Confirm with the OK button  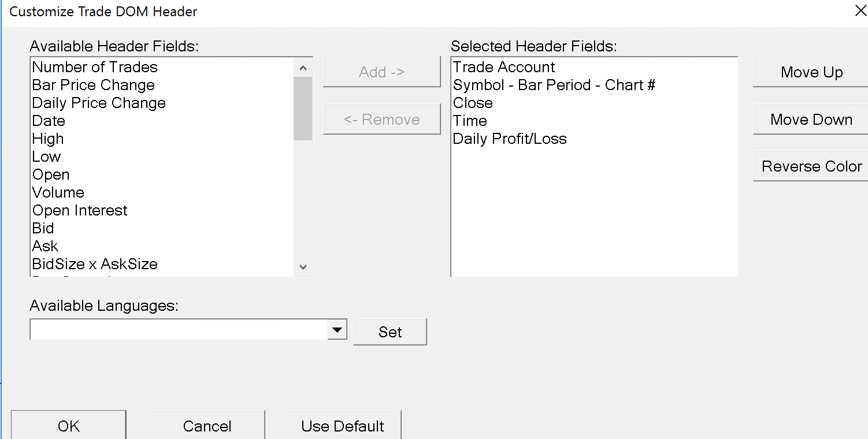tap(69, 426)
